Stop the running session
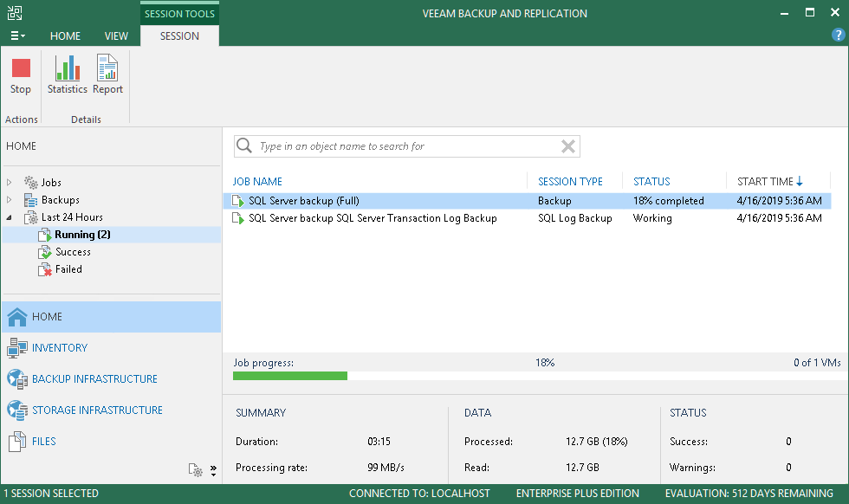The image size is (849, 504). pyautogui.click(x=21, y=76)
